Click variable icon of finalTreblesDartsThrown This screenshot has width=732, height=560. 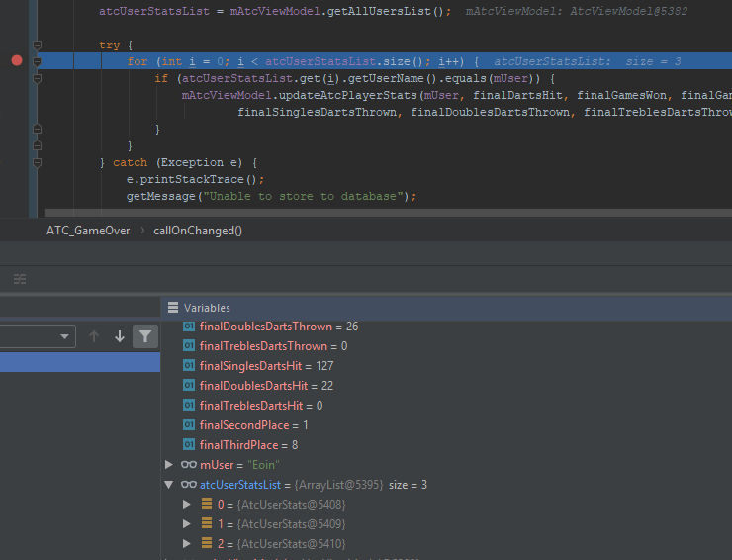(x=189, y=345)
